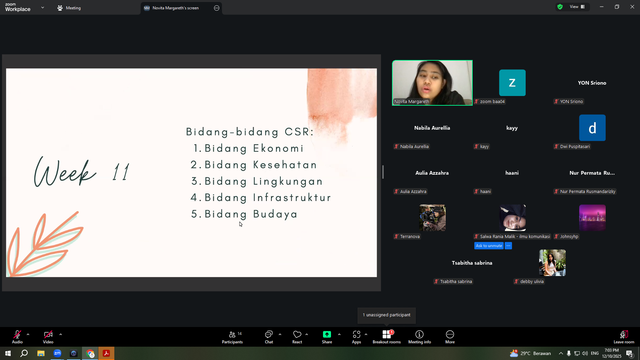Open audio options arrow beside Audio

click(28, 334)
